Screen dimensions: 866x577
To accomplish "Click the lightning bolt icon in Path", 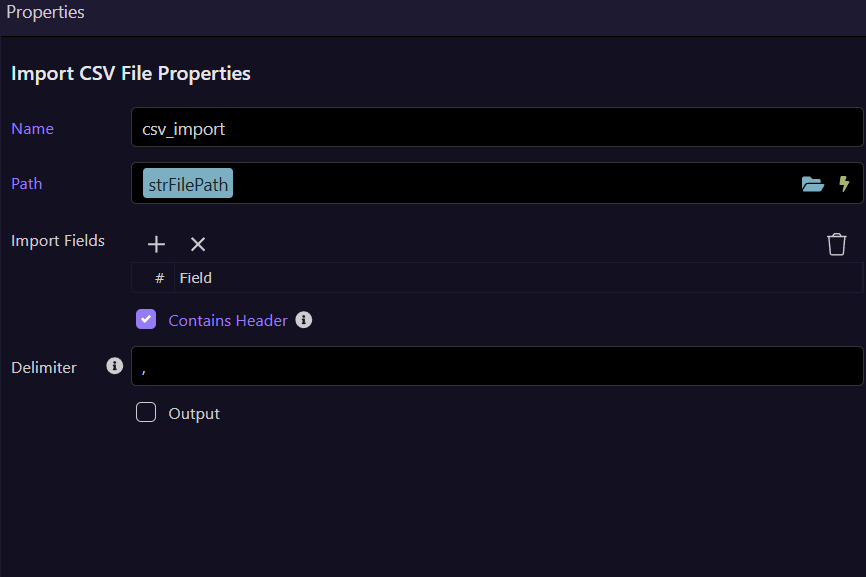I will tap(844, 184).
